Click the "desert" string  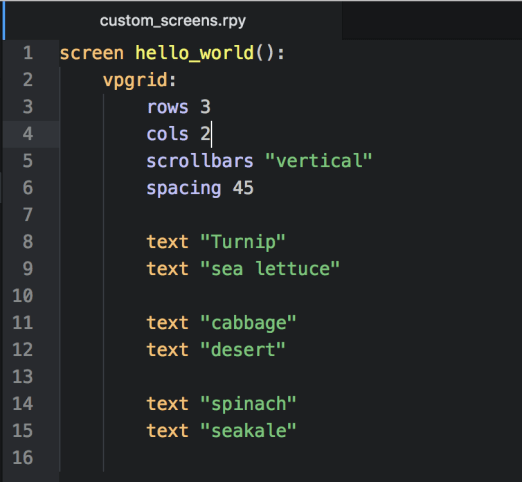(243, 350)
